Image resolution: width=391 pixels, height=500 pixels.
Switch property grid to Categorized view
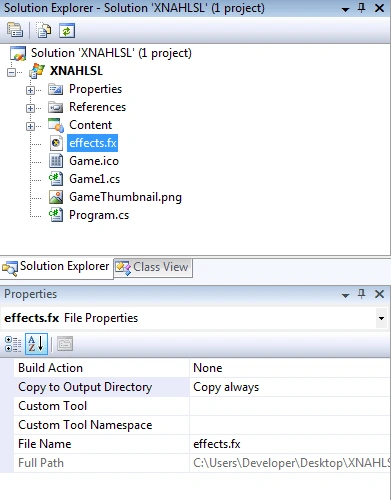click(13, 344)
